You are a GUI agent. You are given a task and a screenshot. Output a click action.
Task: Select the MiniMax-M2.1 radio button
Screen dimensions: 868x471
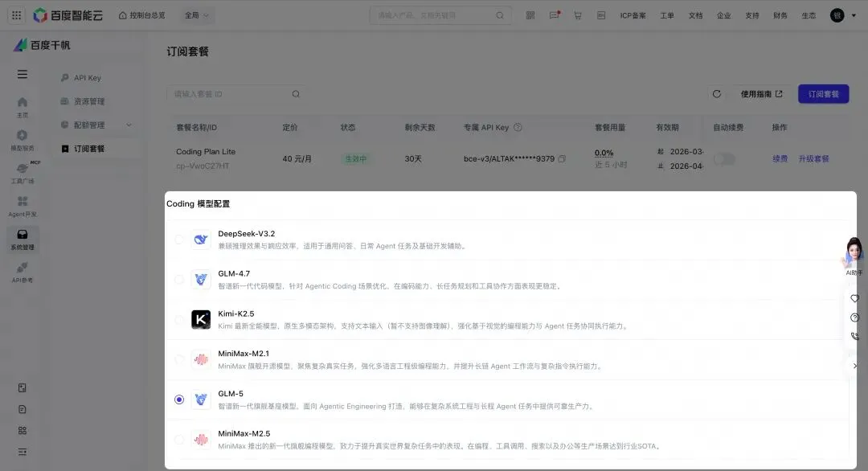pyautogui.click(x=178, y=360)
